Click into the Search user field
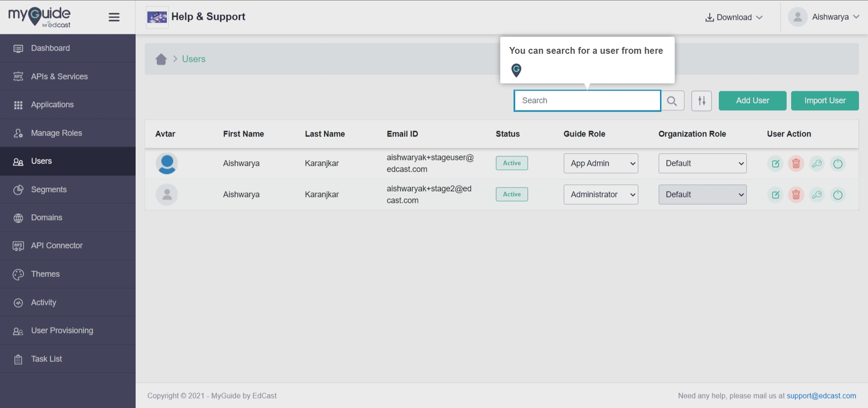Image resolution: width=868 pixels, height=408 pixels. [x=587, y=100]
